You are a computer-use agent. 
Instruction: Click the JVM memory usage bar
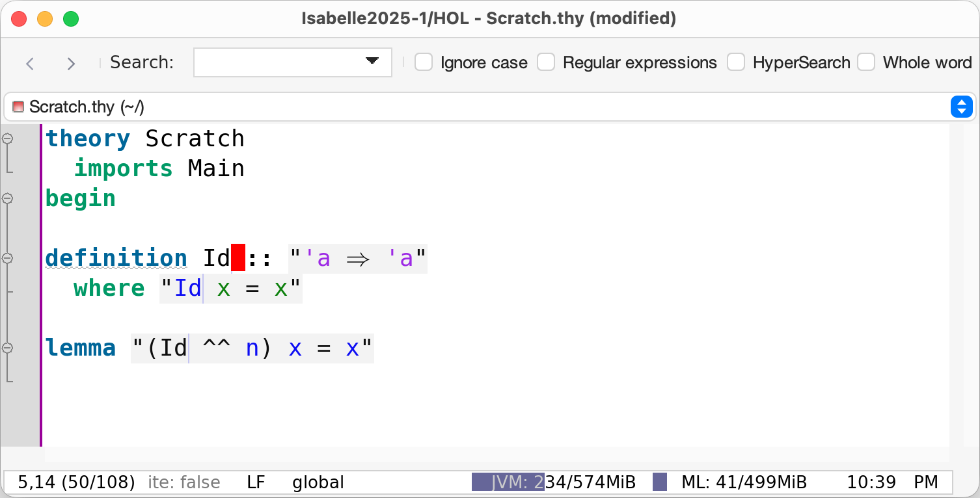(554, 482)
